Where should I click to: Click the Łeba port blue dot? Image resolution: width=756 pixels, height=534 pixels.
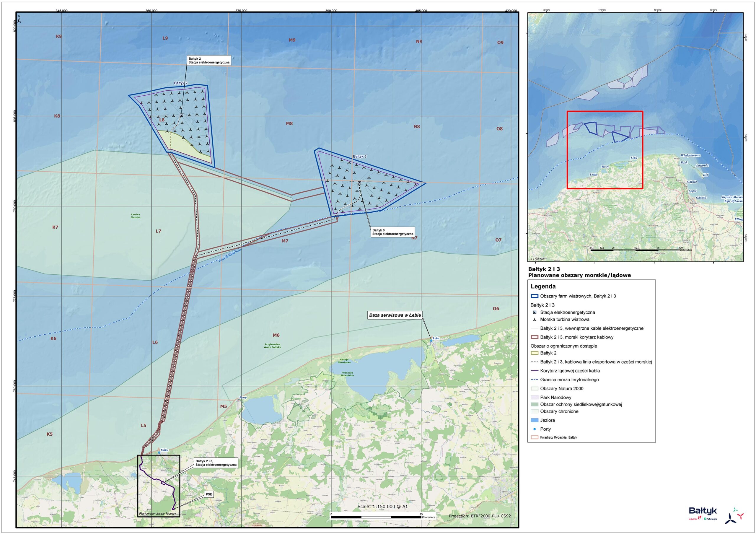click(431, 341)
